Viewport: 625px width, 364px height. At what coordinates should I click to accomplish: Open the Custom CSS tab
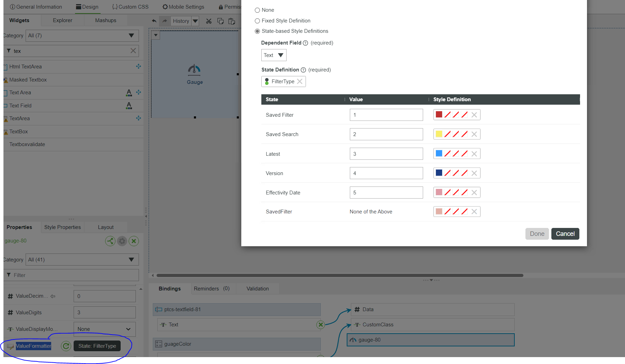(130, 7)
